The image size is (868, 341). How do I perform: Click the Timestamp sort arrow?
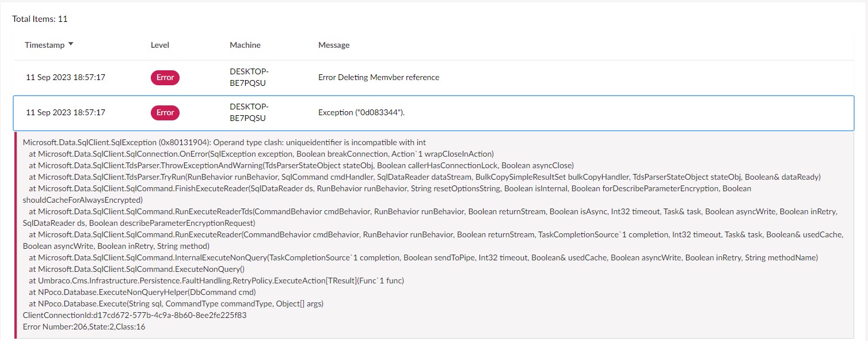tap(71, 44)
